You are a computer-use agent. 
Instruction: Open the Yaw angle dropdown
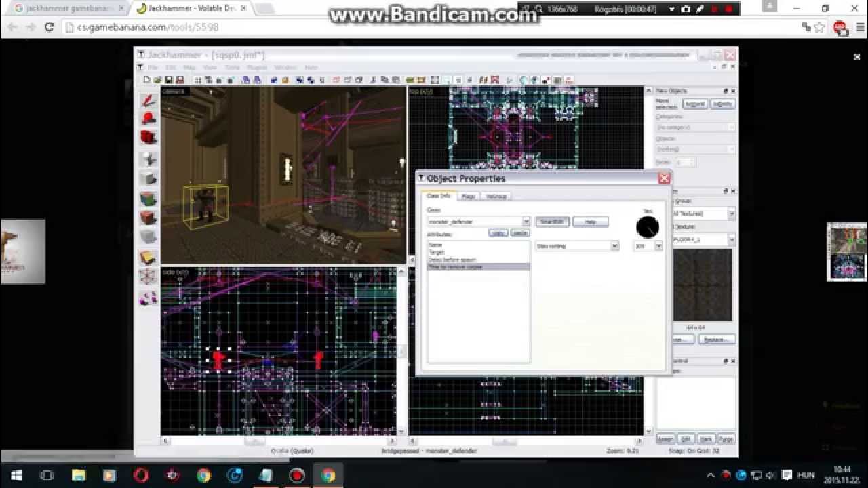coord(658,246)
